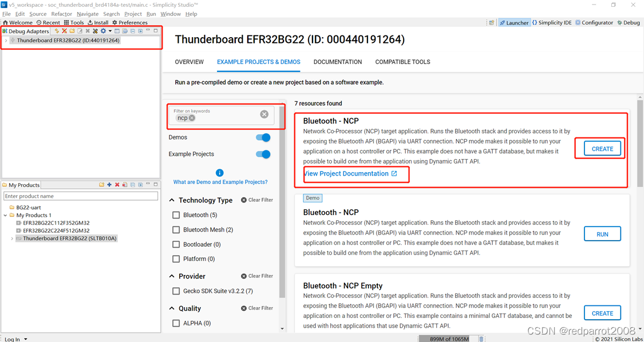
Task: Click the gray X delete icon in Debug Adapters
Action: (x=88, y=31)
